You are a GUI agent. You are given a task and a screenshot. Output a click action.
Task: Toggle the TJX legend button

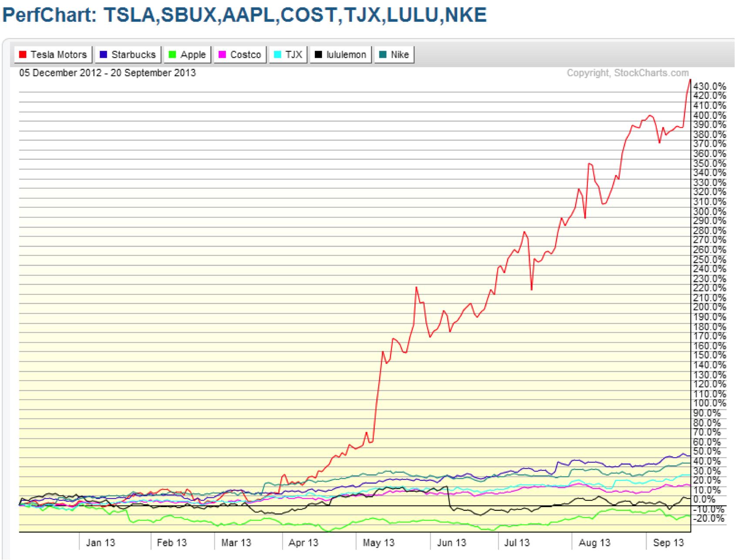(x=288, y=55)
